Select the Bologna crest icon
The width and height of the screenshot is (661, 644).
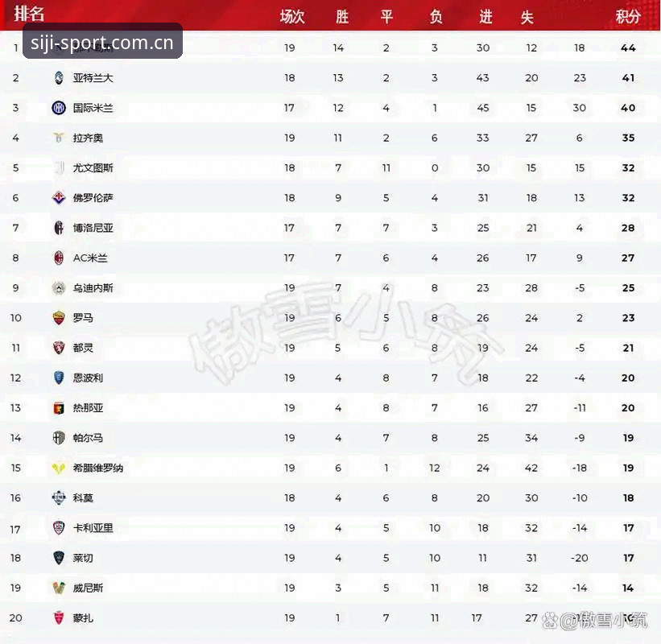point(59,228)
